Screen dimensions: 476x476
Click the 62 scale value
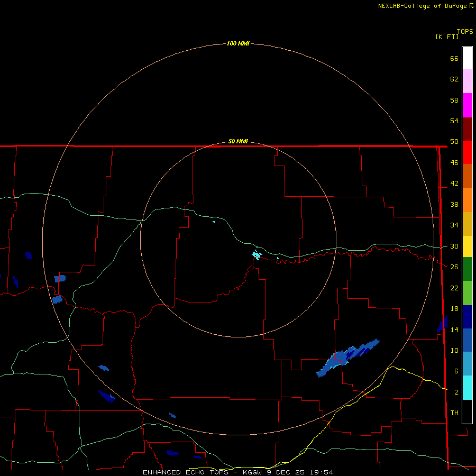tap(454, 79)
